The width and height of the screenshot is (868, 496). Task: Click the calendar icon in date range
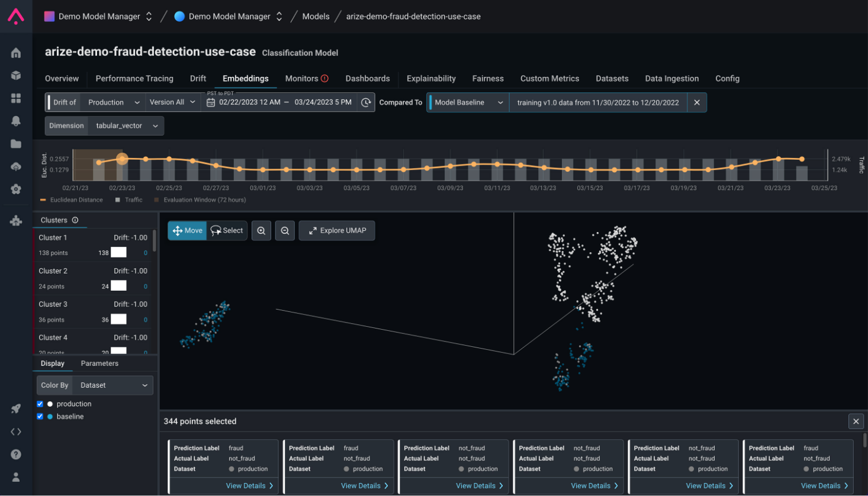tap(211, 102)
